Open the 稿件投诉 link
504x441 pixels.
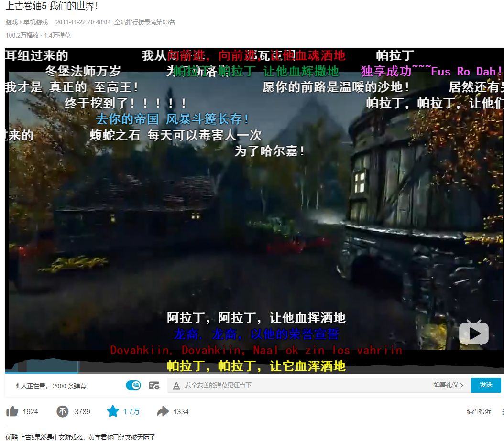pyautogui.click(x=479, y=411)
